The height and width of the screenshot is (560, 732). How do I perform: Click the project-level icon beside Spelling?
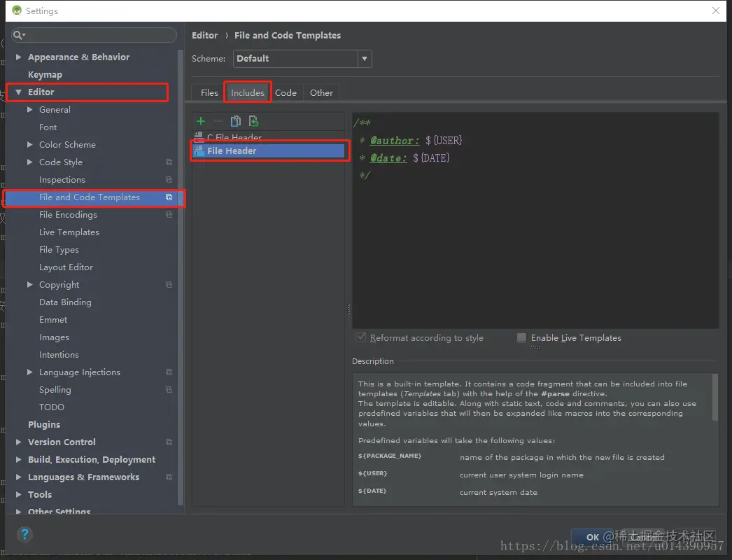tap(169, 389)
